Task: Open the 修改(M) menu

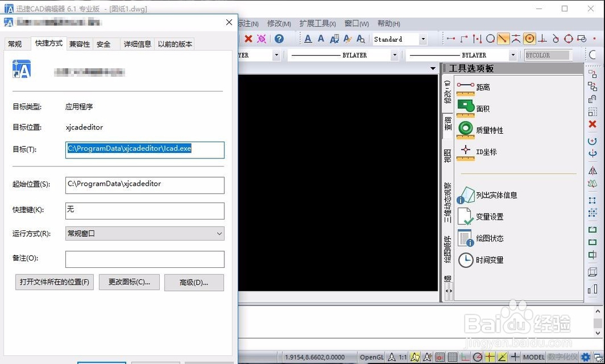Action: [x=279, y=24]
